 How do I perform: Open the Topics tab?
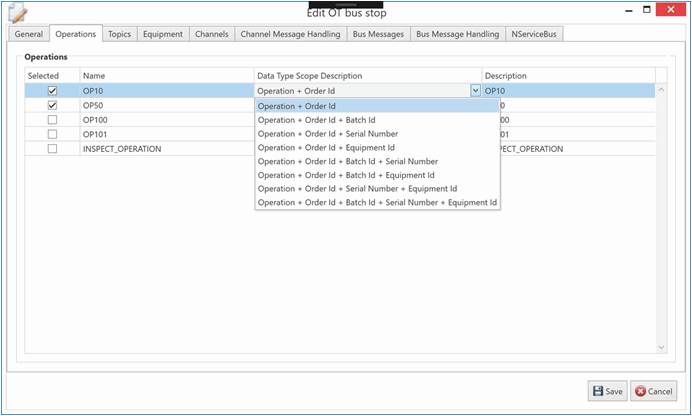(x=119, y=34)
